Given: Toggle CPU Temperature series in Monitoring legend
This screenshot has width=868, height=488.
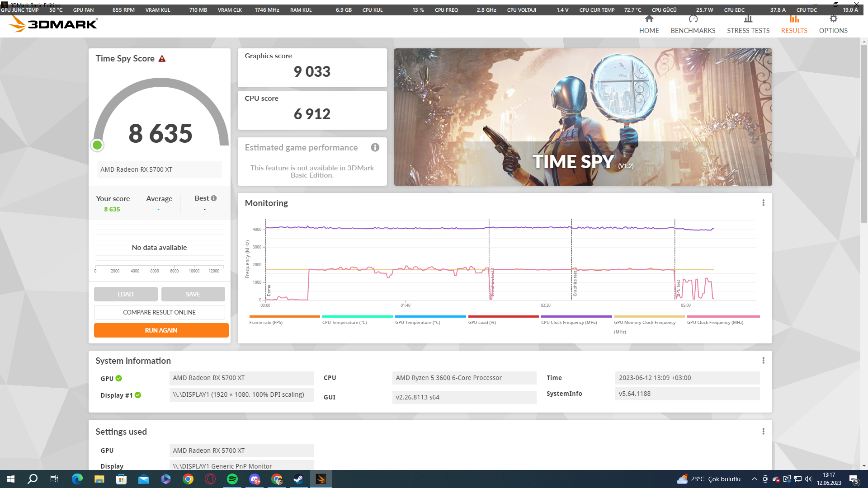Looking at the screenshot, I should 344,322.
